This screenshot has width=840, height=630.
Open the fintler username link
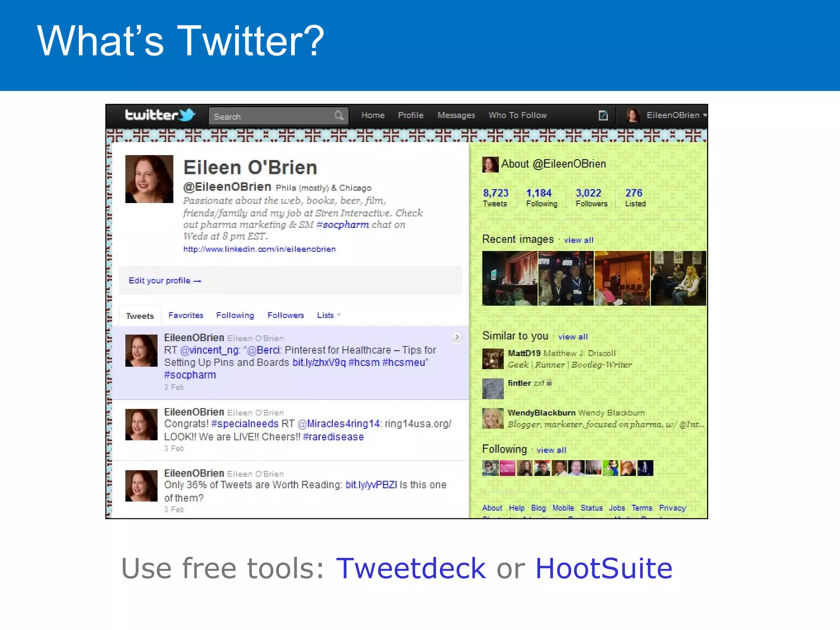pyautogui.click(x=519, y=383)
